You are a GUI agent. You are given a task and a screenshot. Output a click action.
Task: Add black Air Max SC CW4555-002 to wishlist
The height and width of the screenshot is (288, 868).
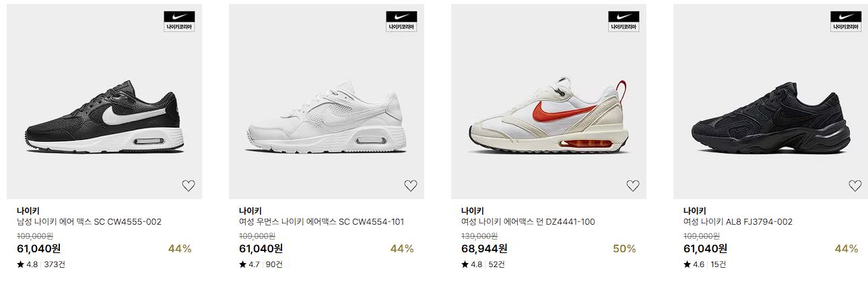tap(188, 186)
